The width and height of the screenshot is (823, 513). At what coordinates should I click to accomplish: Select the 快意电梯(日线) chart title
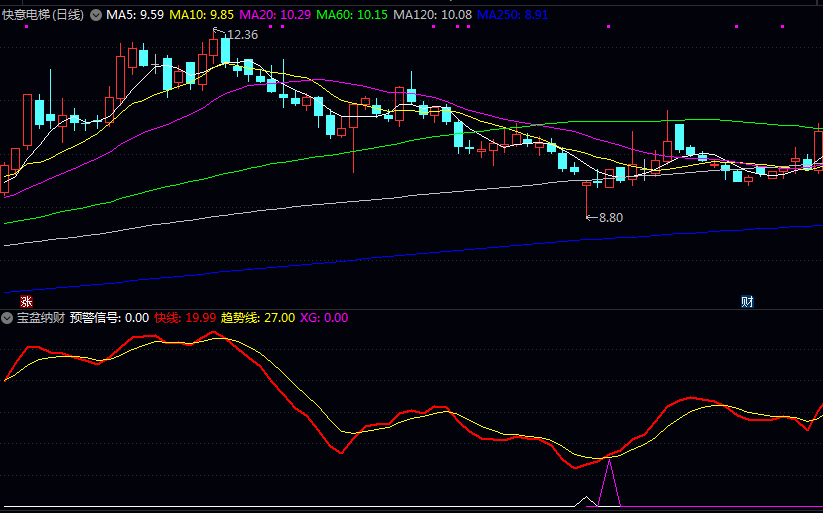[x=43, y=15]
